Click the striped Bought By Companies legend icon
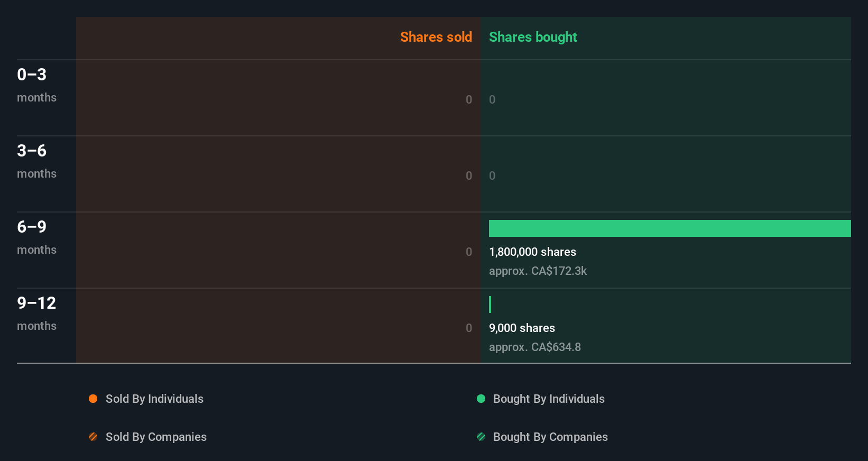Screen dimensions: 868x461 [481, 437]
